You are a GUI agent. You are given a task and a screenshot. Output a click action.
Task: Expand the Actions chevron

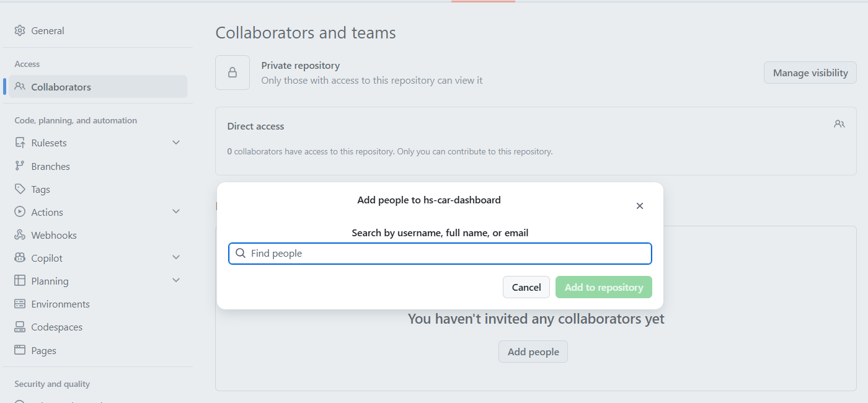point(176,212)
